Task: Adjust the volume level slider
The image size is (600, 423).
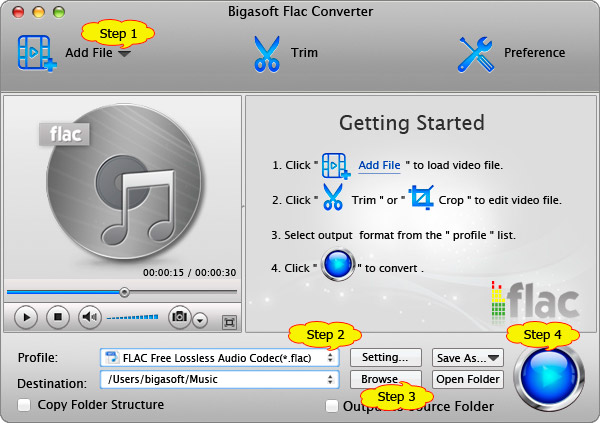Action: (132, 317)
